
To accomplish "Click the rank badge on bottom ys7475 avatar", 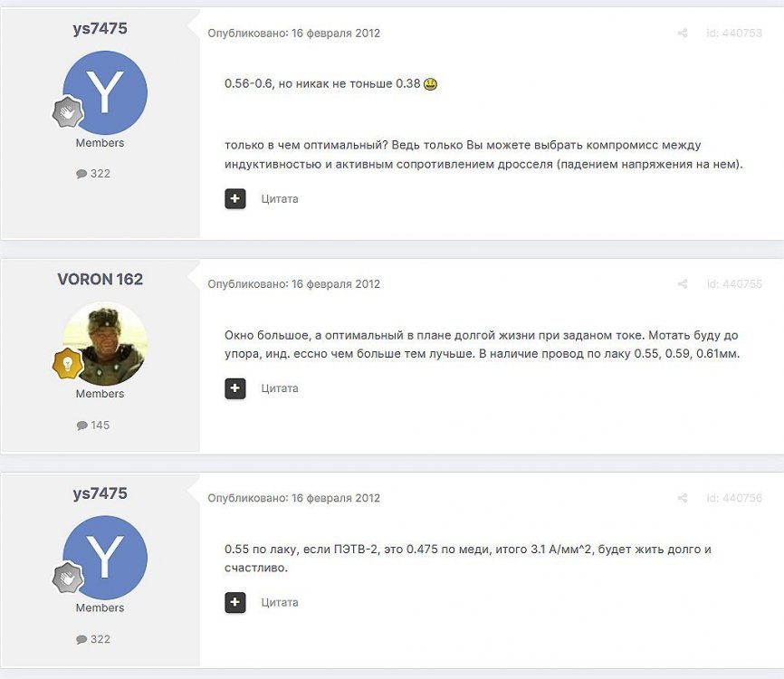I will [x=68, y=577].
